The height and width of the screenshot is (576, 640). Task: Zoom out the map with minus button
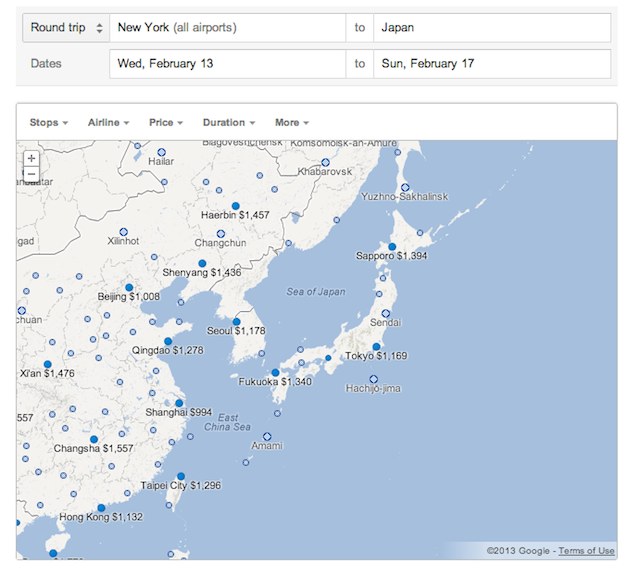31,174
